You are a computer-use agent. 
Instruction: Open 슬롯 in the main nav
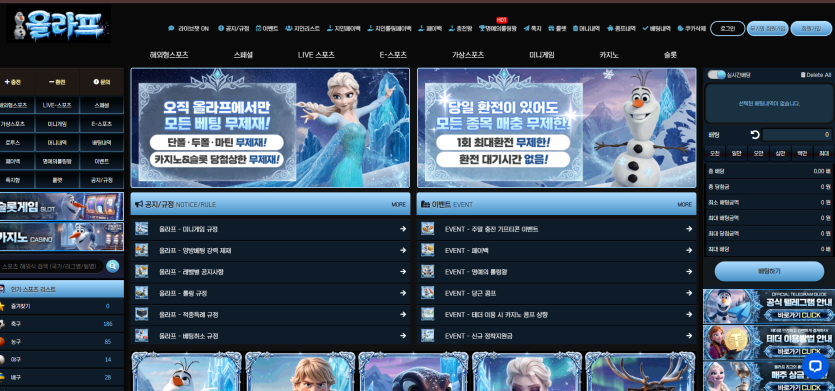click(x=670, y=55)
